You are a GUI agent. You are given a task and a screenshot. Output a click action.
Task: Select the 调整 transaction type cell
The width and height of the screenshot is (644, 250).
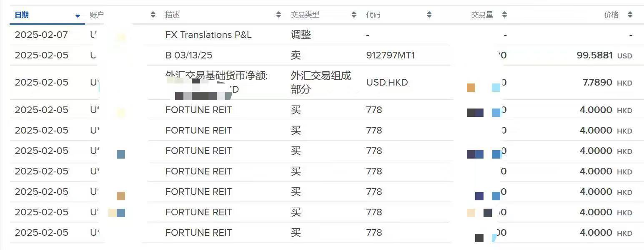point(301,35)
